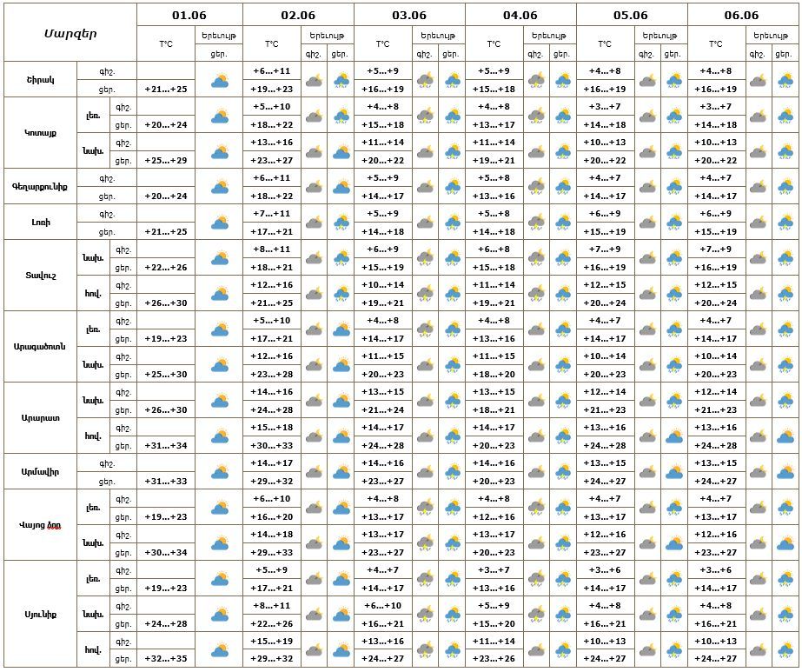This screenshot has width=802, height=672.
Task: Select Գեղարքունիք 06.06 night weather icon
Action: tap(758, 188)
